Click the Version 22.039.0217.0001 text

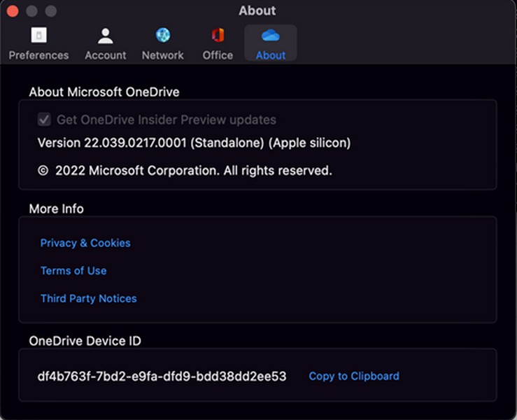pos(193,143)
